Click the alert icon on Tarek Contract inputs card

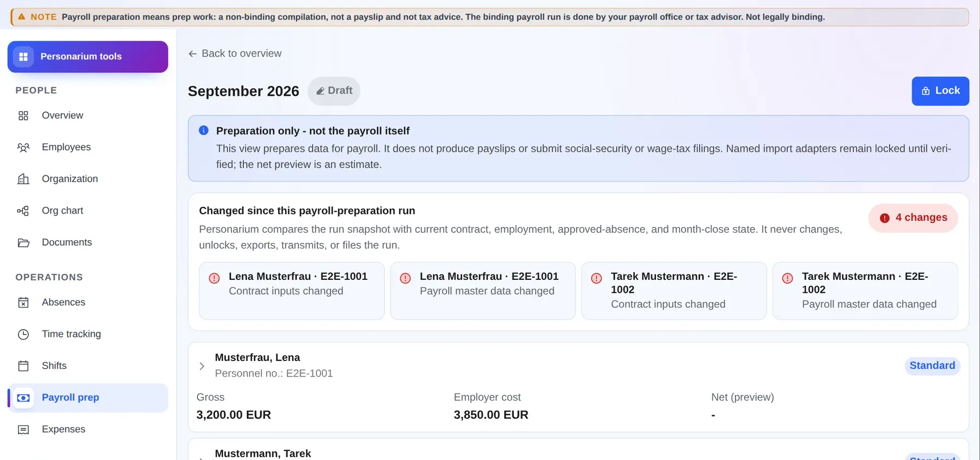click(597, 278)
